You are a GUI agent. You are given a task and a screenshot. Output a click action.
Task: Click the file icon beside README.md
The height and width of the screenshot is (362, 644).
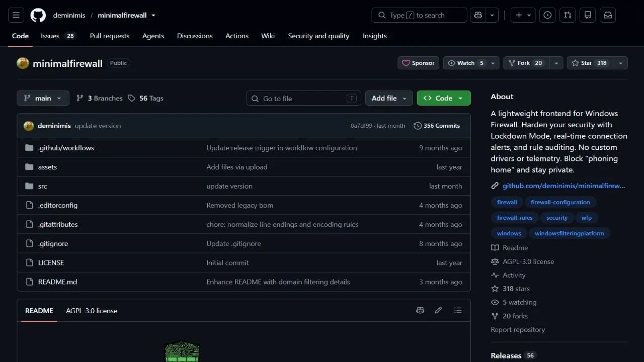29,282
